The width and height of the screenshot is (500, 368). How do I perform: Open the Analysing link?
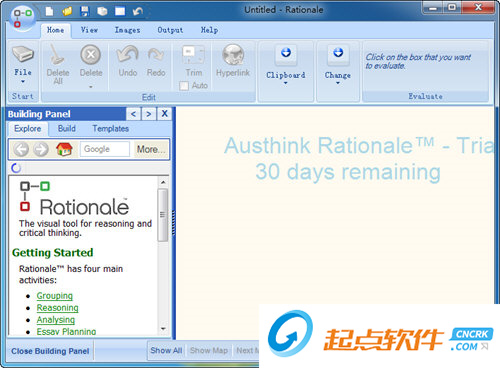click(56, 320)
